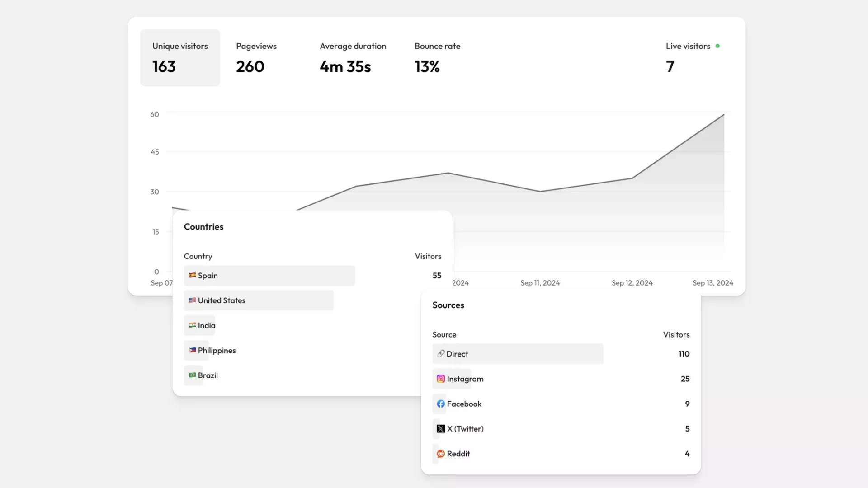Click the Country column header
Screen dimensions: 868x488
pyautogui.click(x=198, y=256)
